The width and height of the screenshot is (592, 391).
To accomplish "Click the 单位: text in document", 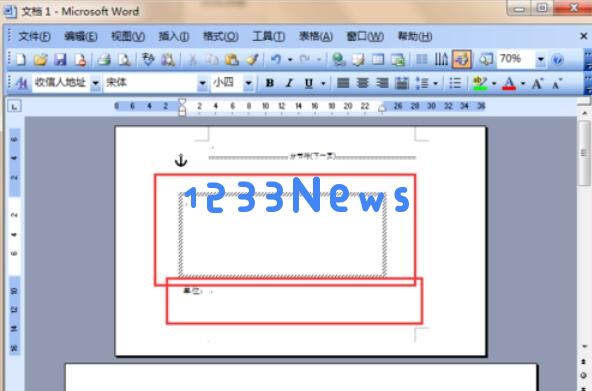I will click(193, 291).
